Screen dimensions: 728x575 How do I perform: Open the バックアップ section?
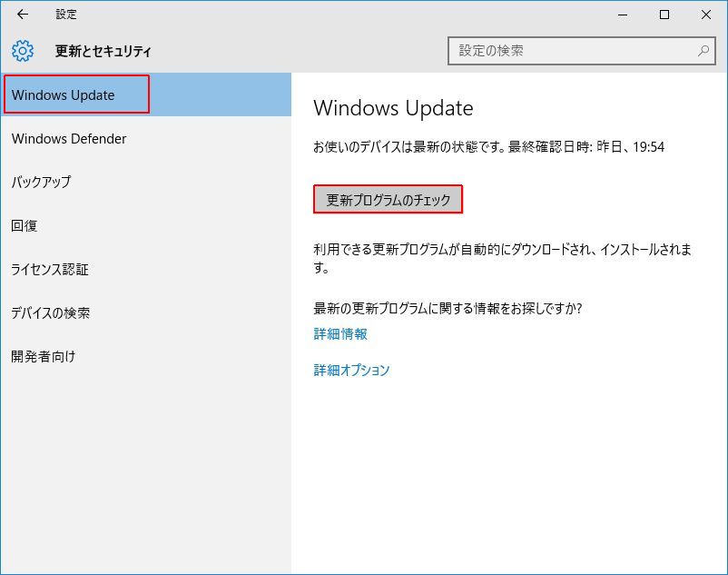click(x=146, y=182)
